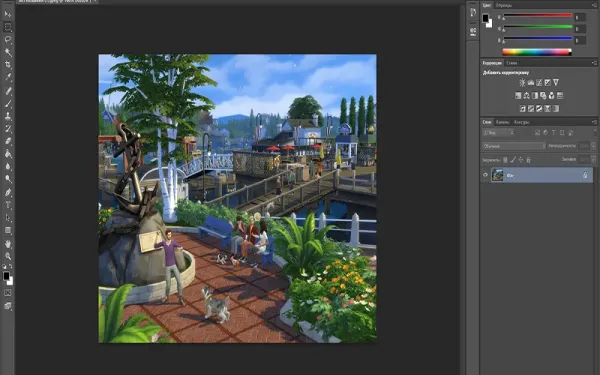Select the Слои layers tab

[x=487, y=122]
